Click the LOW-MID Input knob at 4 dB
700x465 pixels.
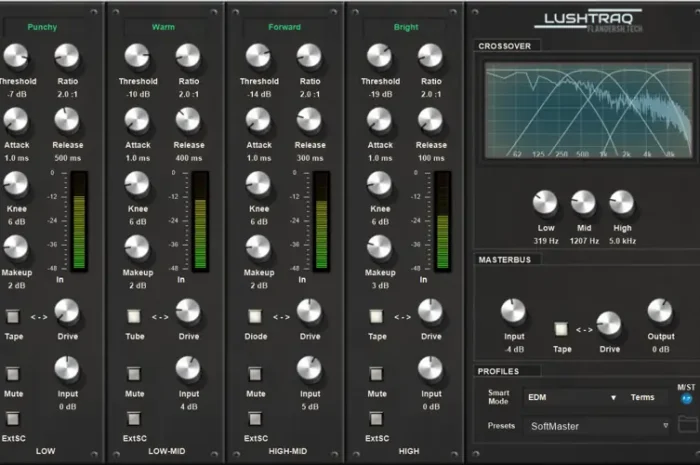[x=188, y=369]
